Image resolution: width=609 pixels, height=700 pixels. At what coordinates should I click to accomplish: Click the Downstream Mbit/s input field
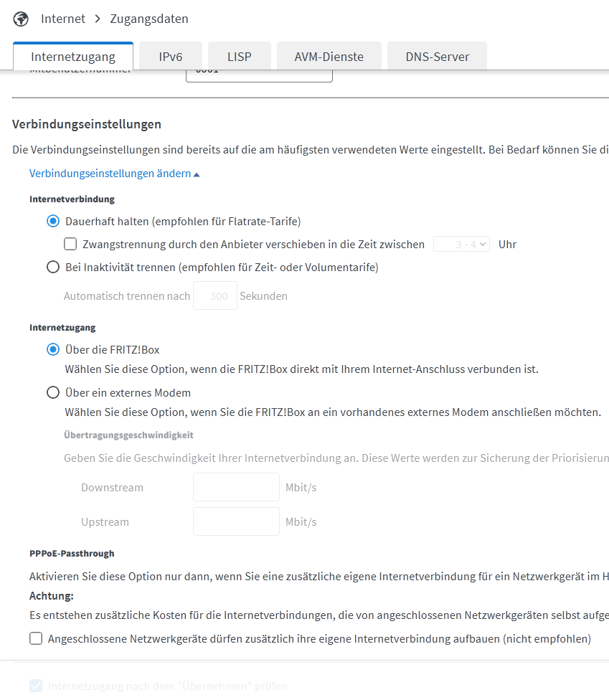(236, 487)
